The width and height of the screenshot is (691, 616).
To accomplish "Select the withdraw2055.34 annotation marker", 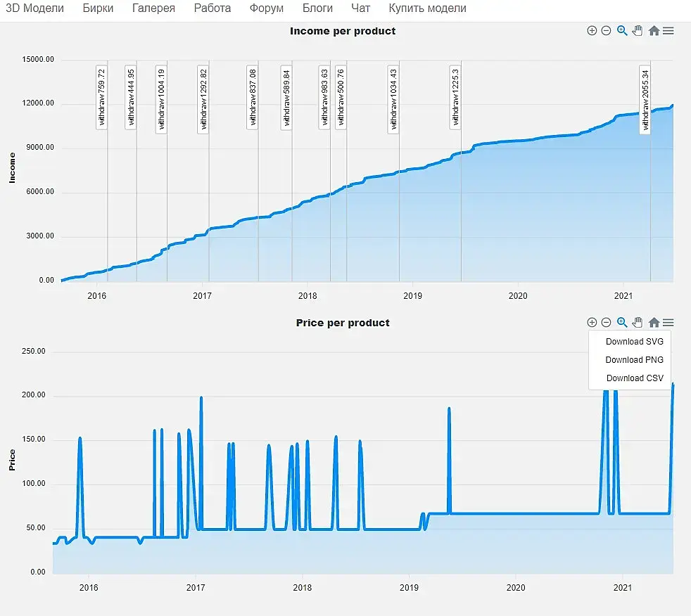I will point(645,100).
